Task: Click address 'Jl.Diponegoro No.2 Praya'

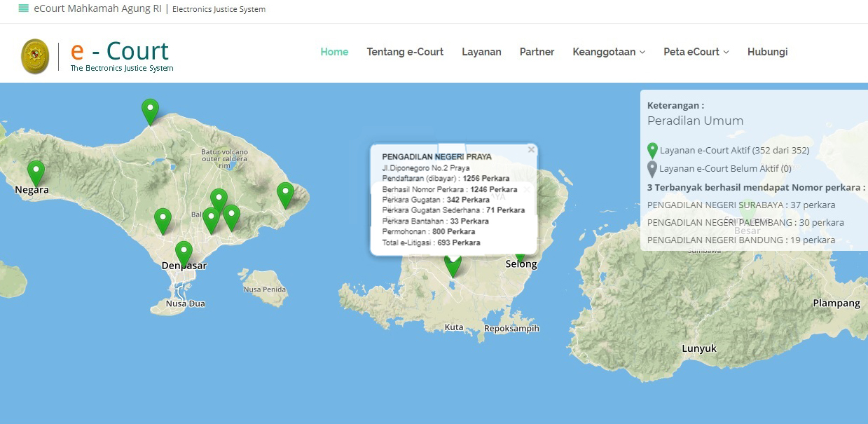Action: tap(426, 168)
